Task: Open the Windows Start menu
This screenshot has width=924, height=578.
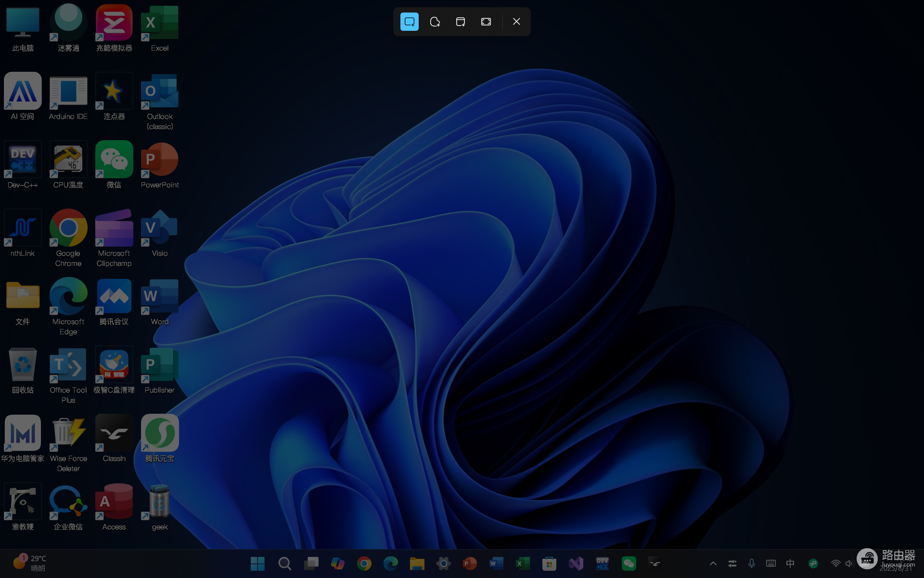Action: point(258,563)
